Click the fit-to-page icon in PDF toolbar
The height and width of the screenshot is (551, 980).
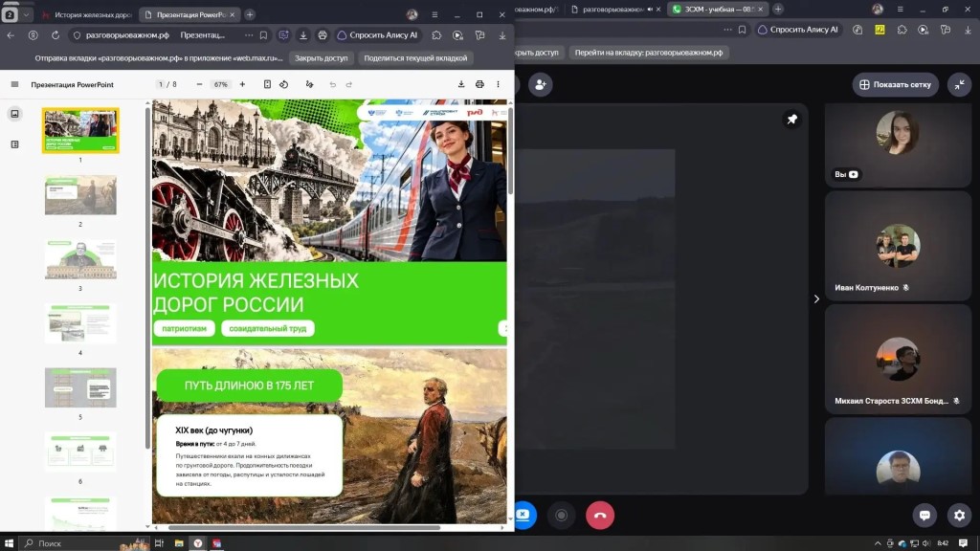[267, 84]
